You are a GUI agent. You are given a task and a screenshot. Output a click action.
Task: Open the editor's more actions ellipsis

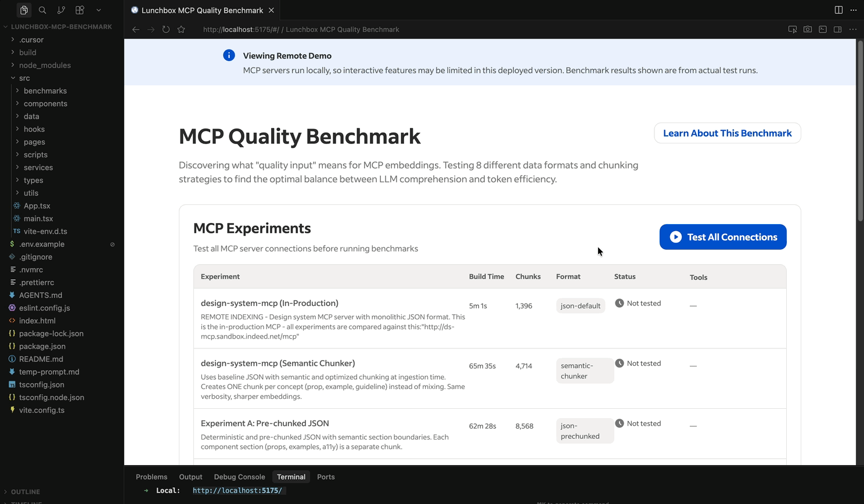coord(852,10)
